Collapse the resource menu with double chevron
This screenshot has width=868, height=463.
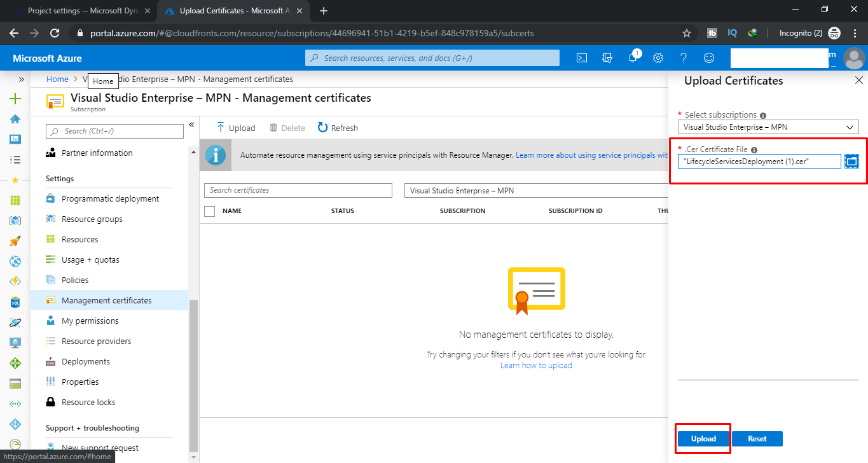pos(191,125)
